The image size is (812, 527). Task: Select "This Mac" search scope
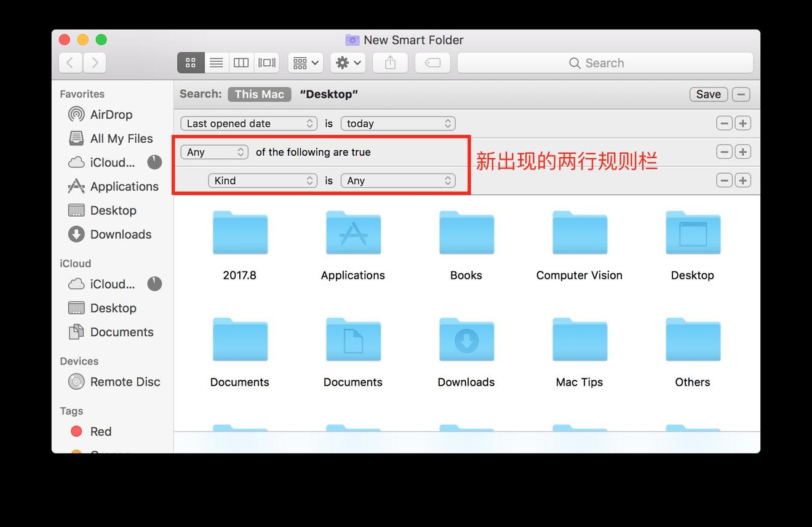(259, 94)
